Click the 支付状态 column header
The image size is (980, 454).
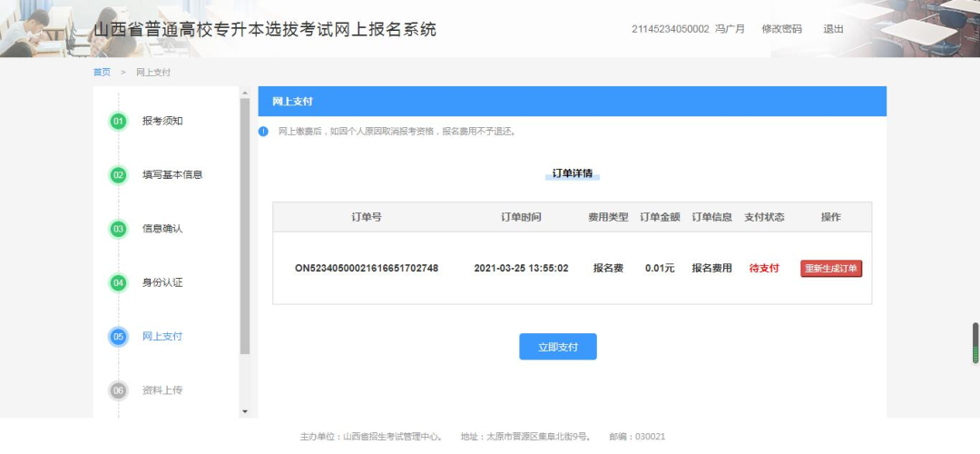[x=764, y=217]
